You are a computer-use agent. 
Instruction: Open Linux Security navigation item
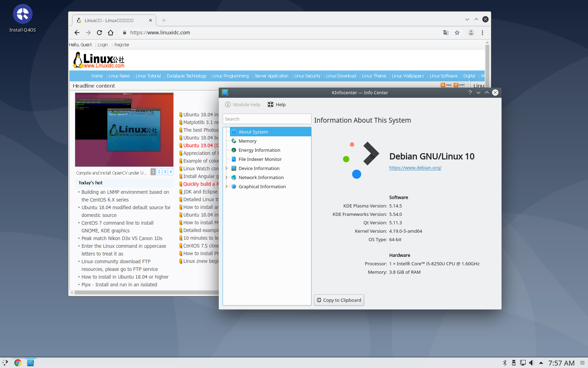point(307,76)
